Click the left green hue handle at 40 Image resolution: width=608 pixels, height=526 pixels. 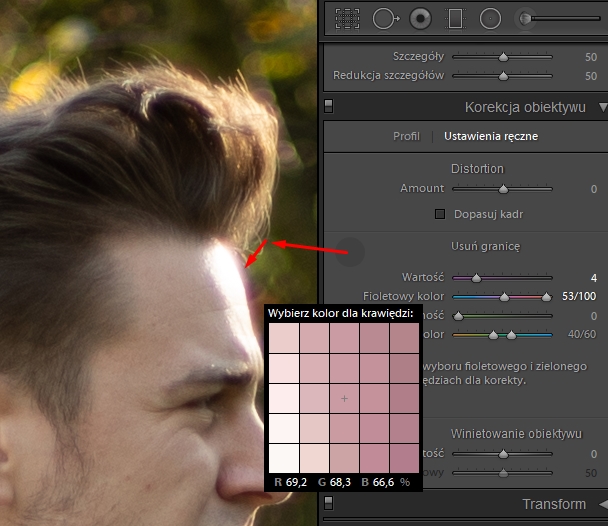493,335
